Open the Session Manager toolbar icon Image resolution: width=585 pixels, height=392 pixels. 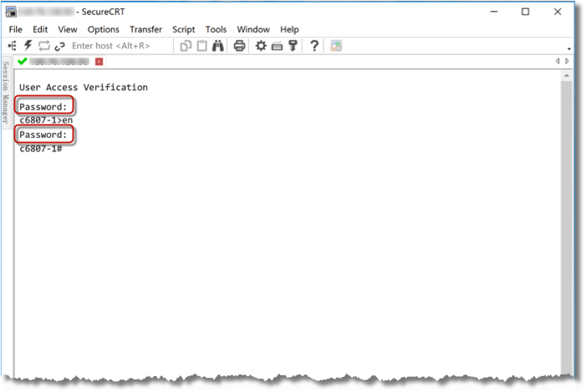click(12, 46)
